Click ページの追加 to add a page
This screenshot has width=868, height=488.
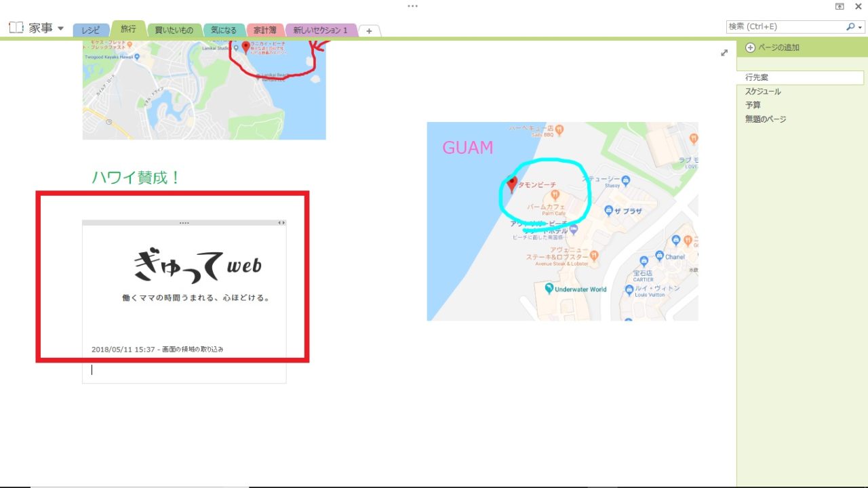pyautogui.click(x=778, y=47)
